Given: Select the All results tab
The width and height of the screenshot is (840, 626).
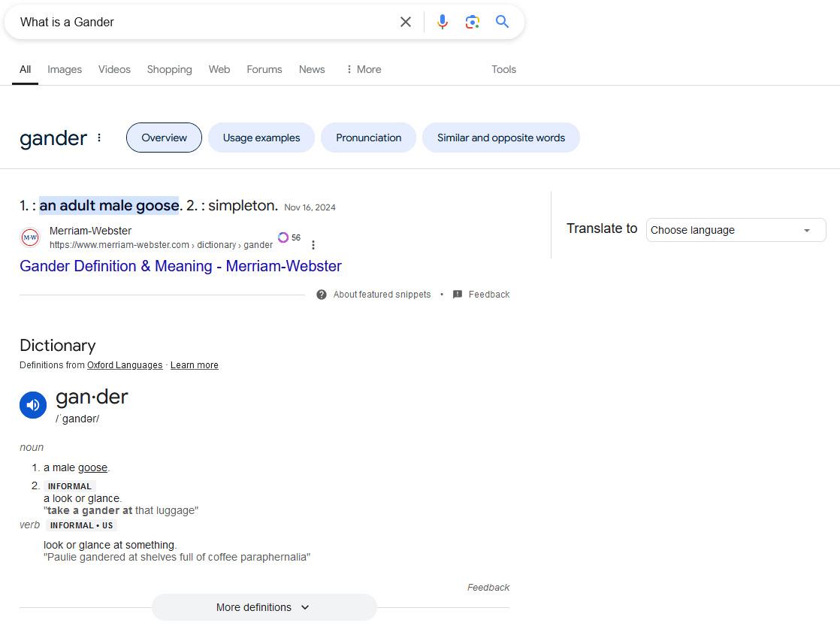Looking at the screenshot, I should [x=26, y=69].
